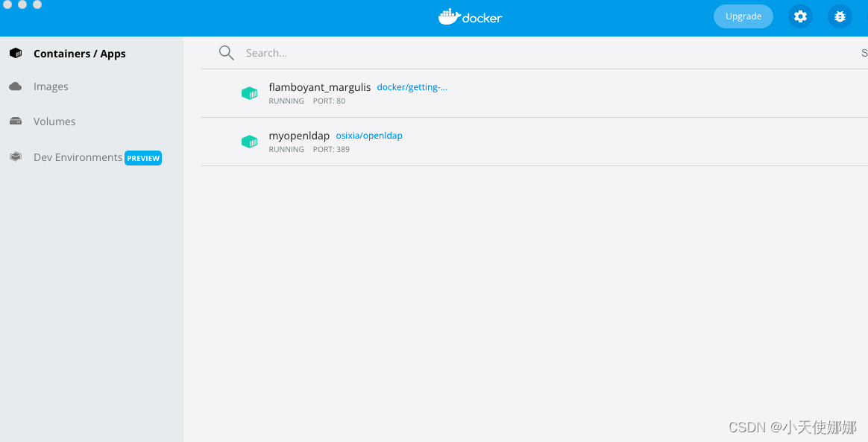Select the flamboyant_margulis container name
868x442 pixels.
coord(319,87)
